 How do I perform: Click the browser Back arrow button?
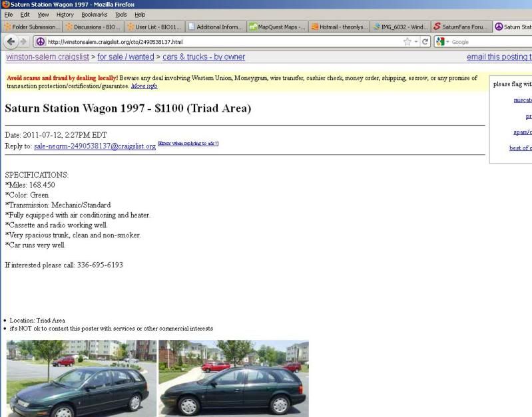pos(11,42)
